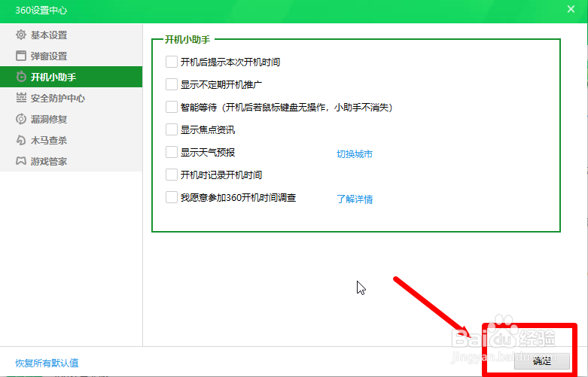
Task: Open the 弹窗设置 section
Action: pyautogui.click(x=72, y=56)
